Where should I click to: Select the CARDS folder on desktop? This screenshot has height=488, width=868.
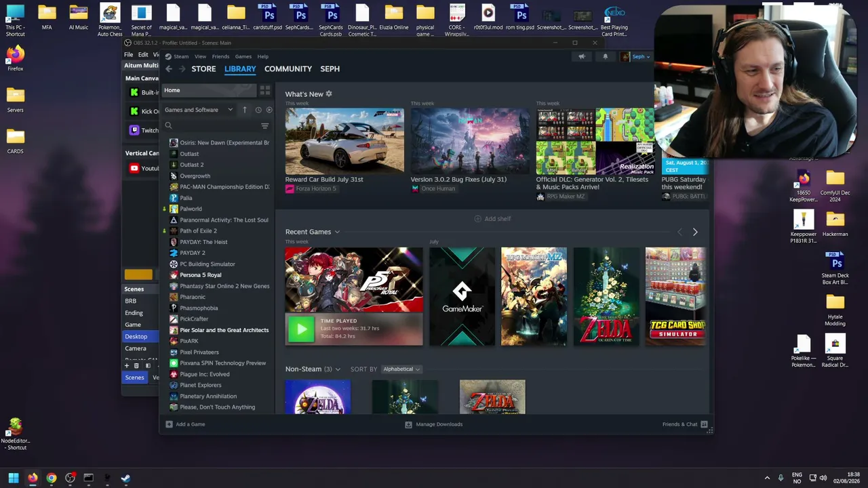(x=15, y=141)
